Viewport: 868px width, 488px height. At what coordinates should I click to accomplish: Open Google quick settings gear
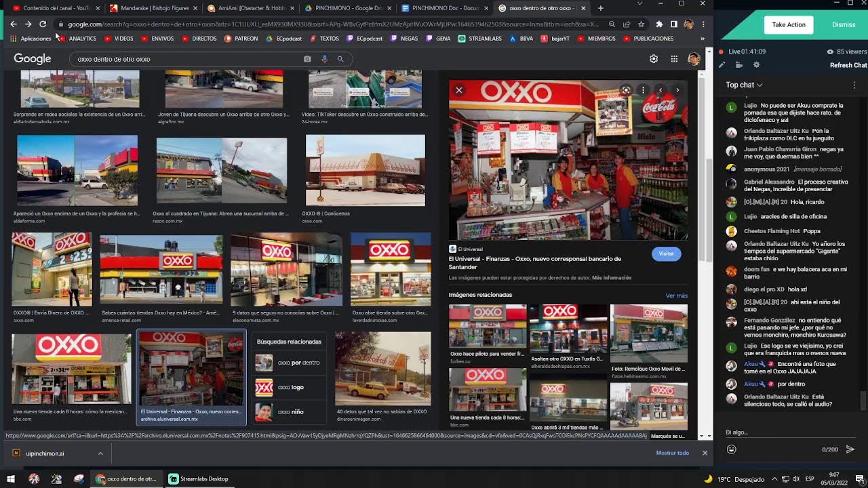[x=654, y=59]
